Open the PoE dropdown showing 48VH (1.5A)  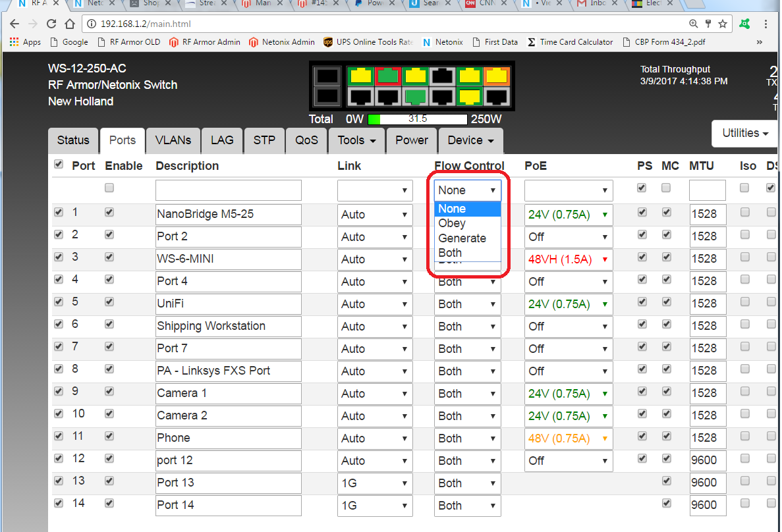(568, 259)
